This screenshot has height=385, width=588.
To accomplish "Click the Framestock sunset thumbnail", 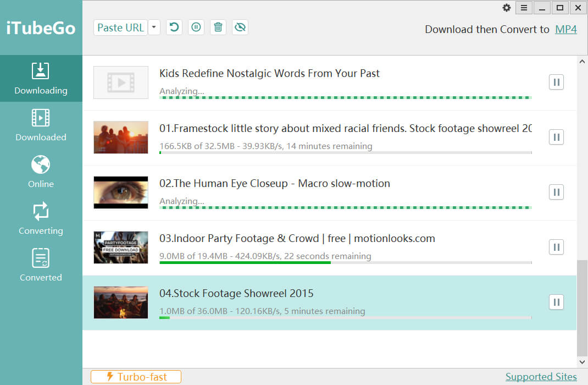I will (x=121, y=137).
